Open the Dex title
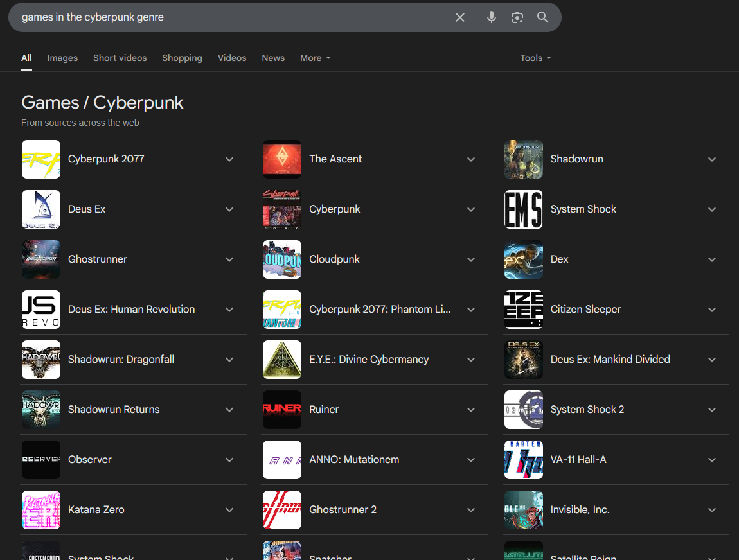739x560 pixels. coord(560,259)
